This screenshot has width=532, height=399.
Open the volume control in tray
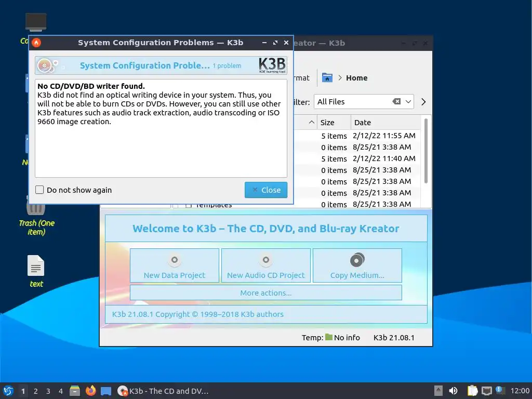coord(453,391)
